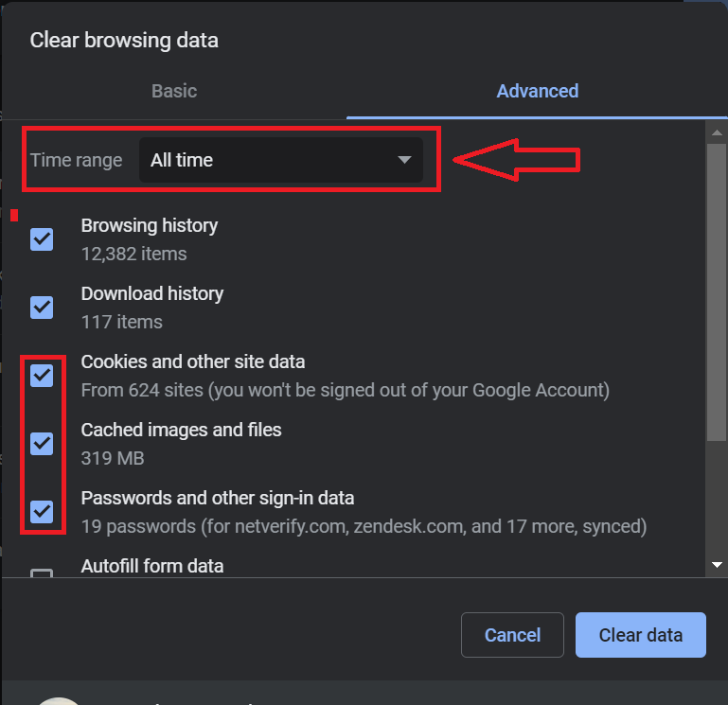Click the Clear data button
Viewport: 728px width, 705px height.
[640, 635]
